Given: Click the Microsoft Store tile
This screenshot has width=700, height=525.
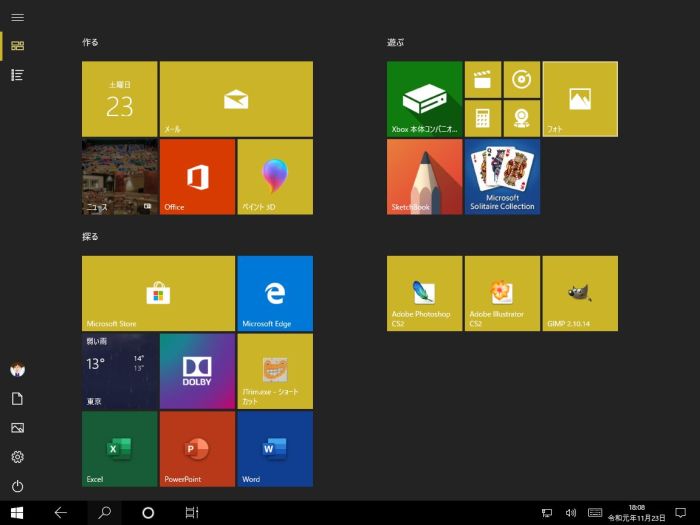Looking at the screenshot, I should tap(158, 293).
